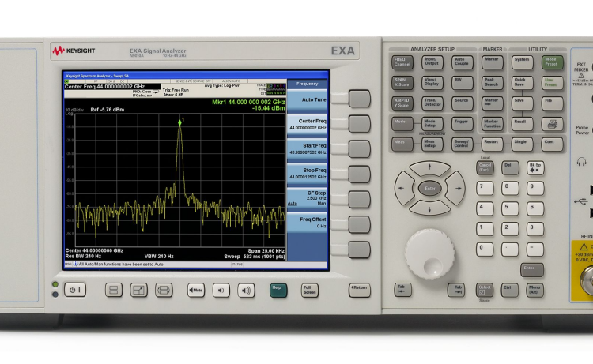This screenshot has width=593, height=364.
Task: Toggle the Full Screen button
Action: pos(310,290)
